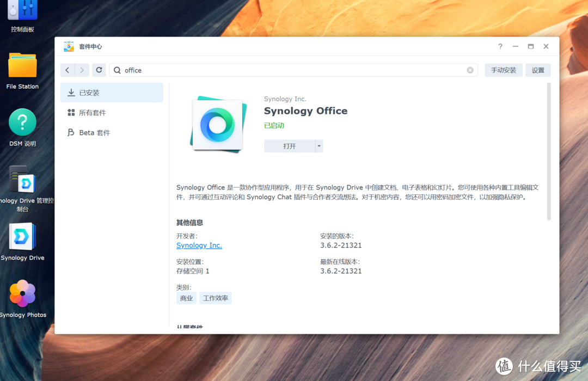This screenshot has height=381, width=588.
Task: Focus the search field containing office
Action: coord(293,70)
